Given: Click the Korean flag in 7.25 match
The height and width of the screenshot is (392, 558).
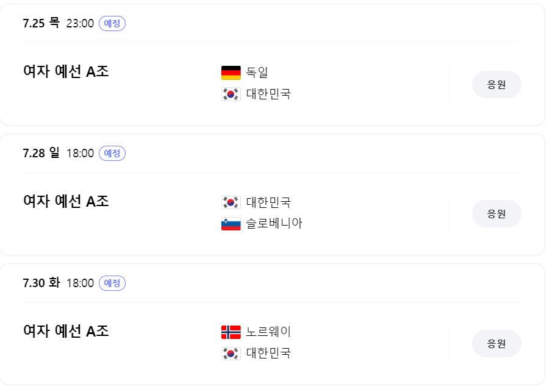Looking at the screenshot, I should pyautogui.click(x=231, y=94).
